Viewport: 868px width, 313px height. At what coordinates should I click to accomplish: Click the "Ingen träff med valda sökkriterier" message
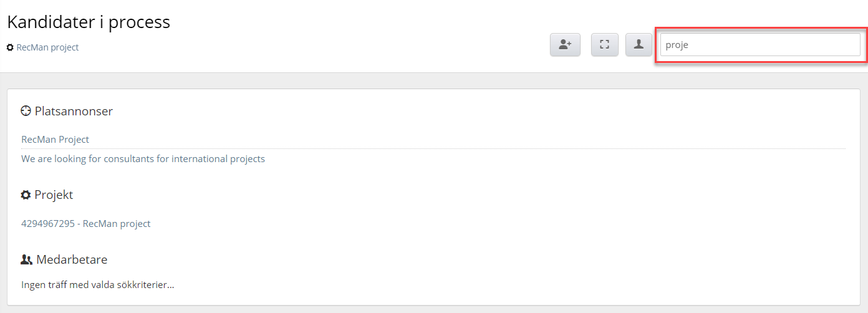click(97, 285)
